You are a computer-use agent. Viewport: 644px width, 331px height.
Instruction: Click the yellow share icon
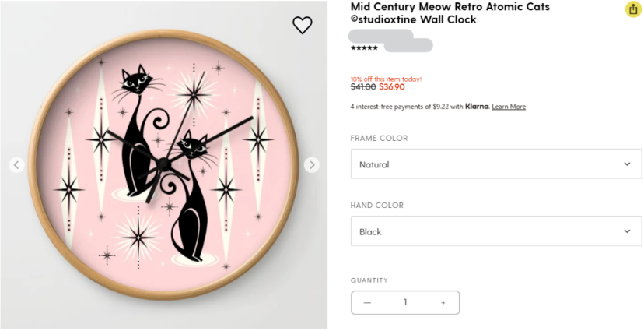click(x=632, y=9)
